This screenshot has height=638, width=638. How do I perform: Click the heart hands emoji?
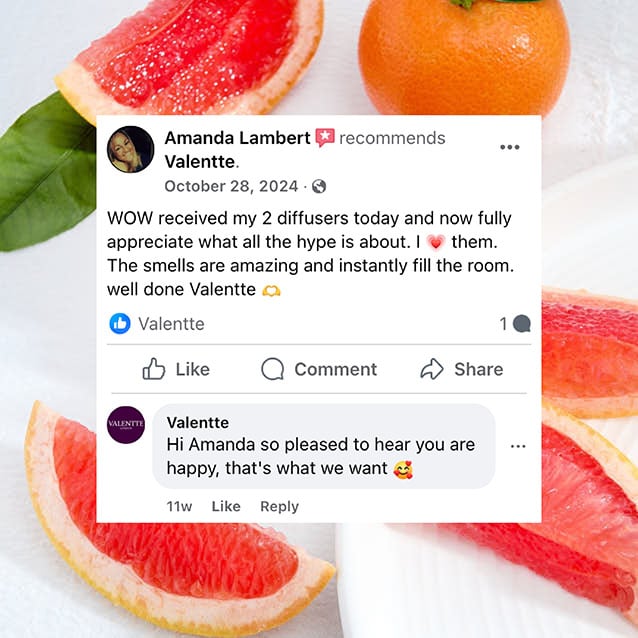click(271, 291)
